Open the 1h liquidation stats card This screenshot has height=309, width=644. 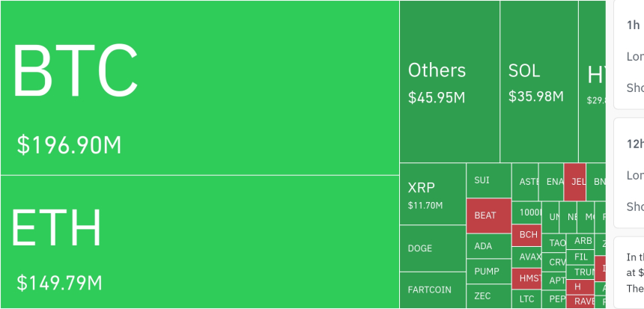[x=629, y=55]
